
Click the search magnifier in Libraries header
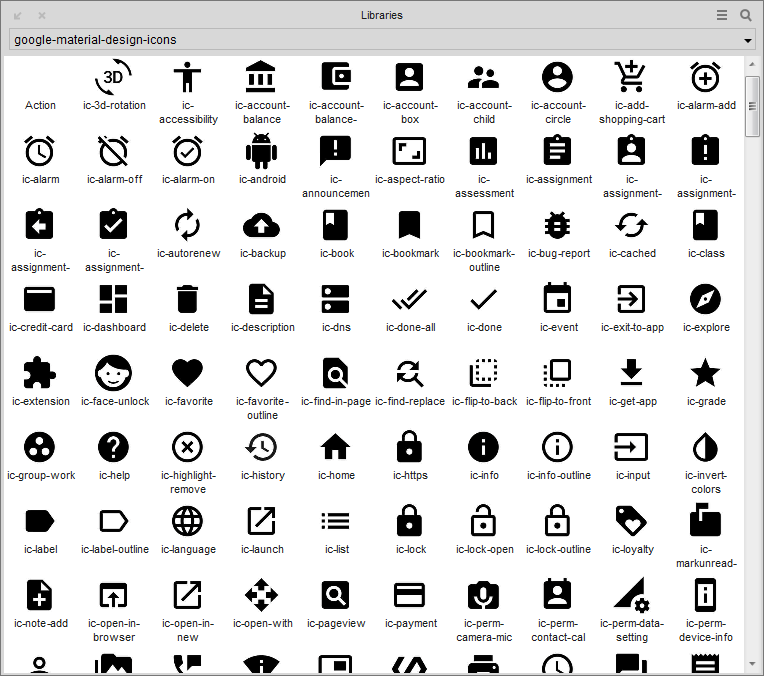[x=746, y=15]
